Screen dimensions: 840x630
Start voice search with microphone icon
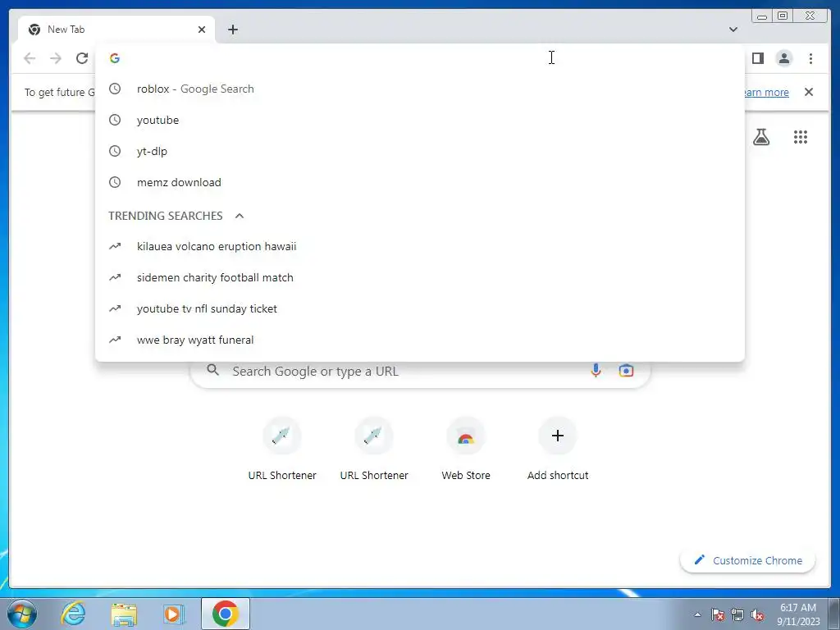596,371
